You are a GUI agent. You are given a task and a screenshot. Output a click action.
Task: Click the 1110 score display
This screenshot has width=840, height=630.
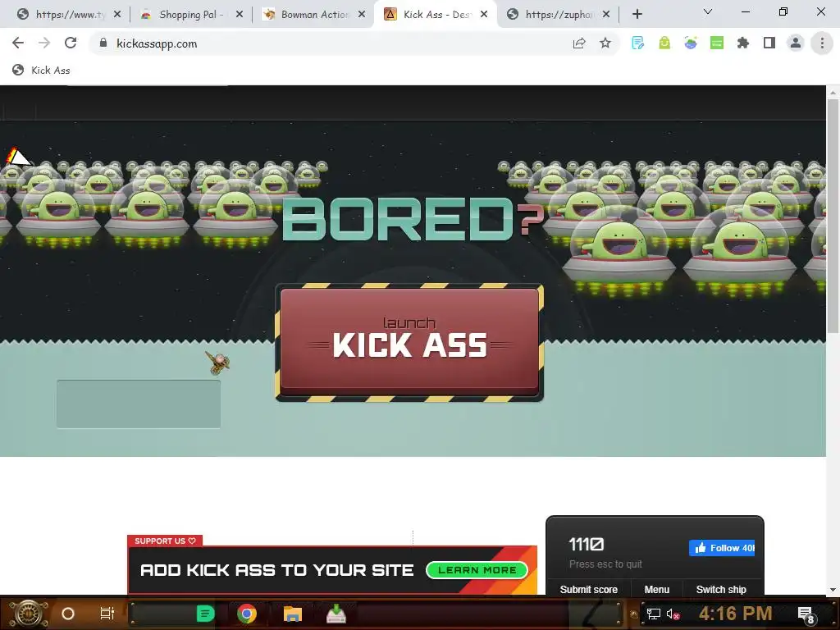pos(586,545)
